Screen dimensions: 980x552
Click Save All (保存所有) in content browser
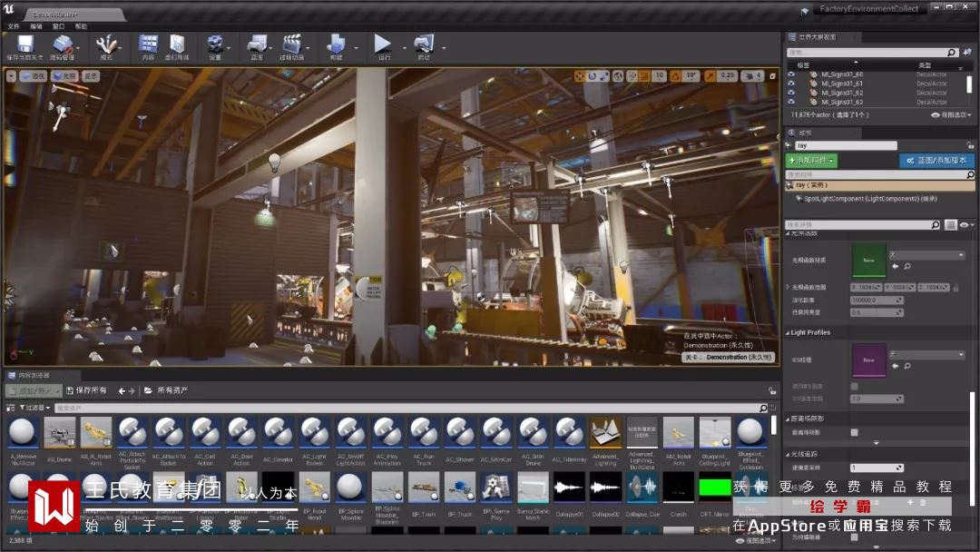[x=85, y=390]
